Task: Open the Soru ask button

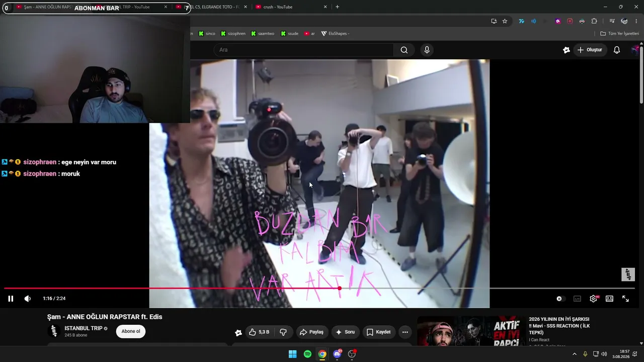Action: coord(345,332)
